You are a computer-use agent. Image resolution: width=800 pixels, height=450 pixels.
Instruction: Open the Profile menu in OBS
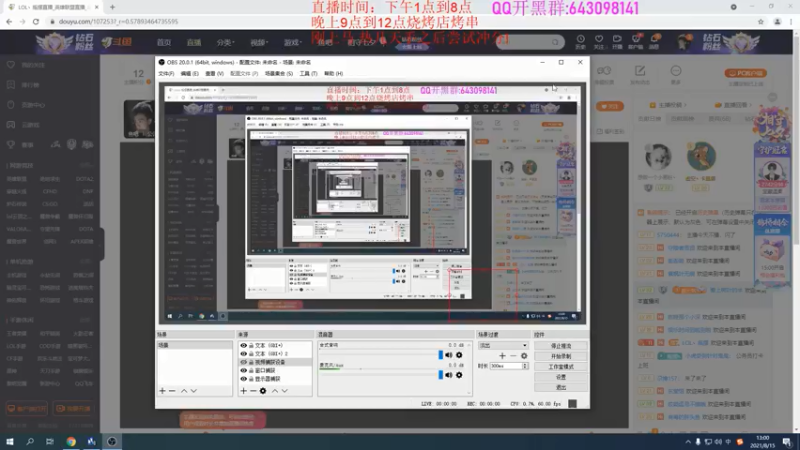coord(244,73)
